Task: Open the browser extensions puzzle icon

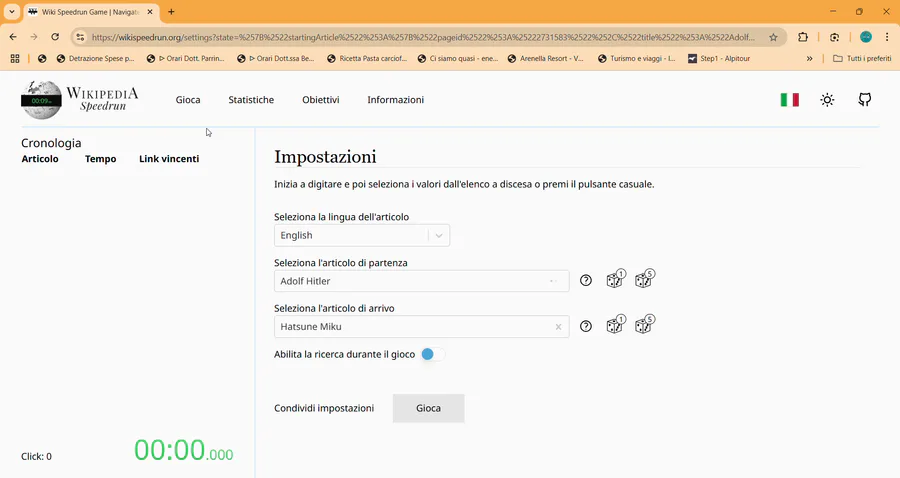Action: pyautogui.click(x=803, y=37)
